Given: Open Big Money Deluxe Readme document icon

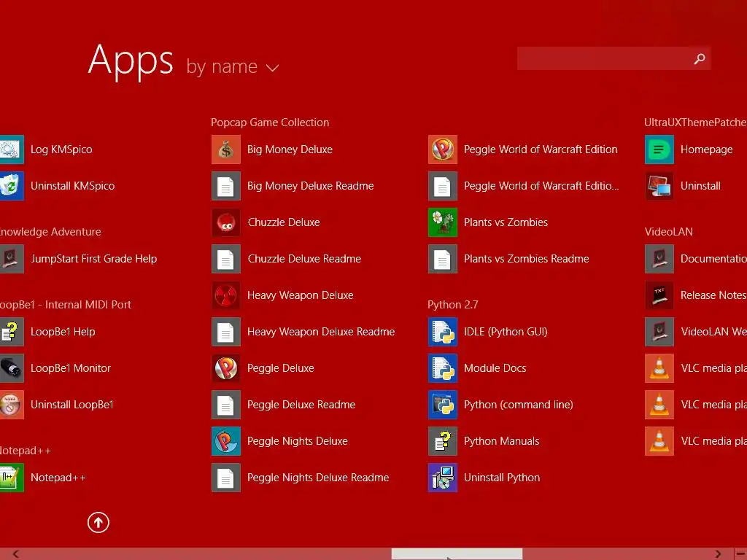Looking at the screenshot, I should click(x=226, y=186).
